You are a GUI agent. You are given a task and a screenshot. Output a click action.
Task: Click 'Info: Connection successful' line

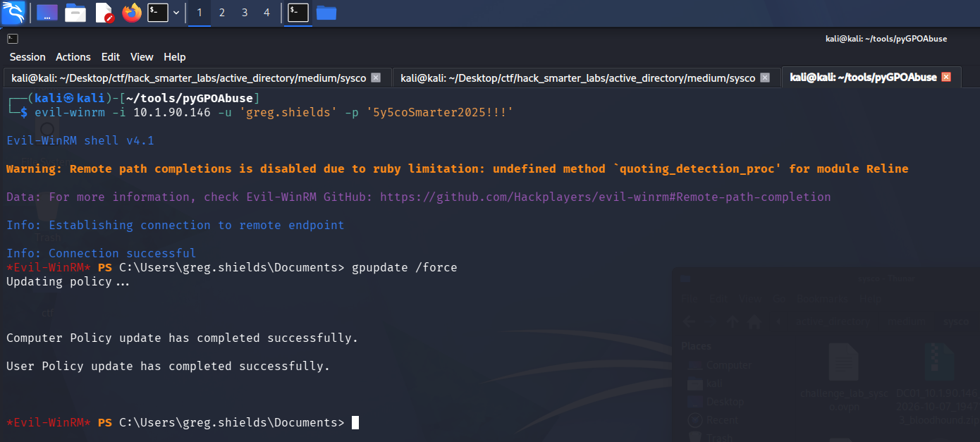click(102, 253)
